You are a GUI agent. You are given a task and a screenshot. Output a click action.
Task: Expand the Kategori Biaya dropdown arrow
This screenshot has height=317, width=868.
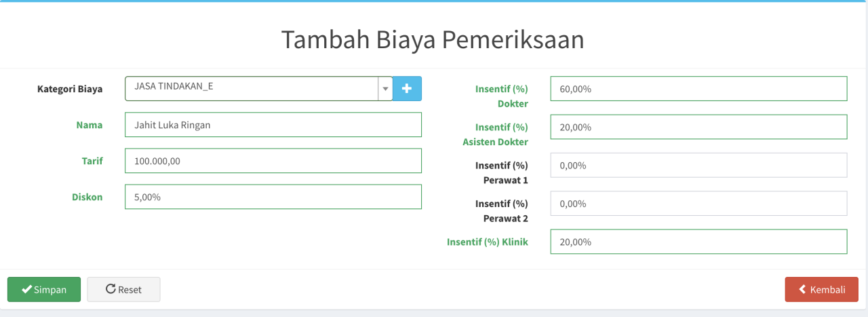click(x=385, y=88)
